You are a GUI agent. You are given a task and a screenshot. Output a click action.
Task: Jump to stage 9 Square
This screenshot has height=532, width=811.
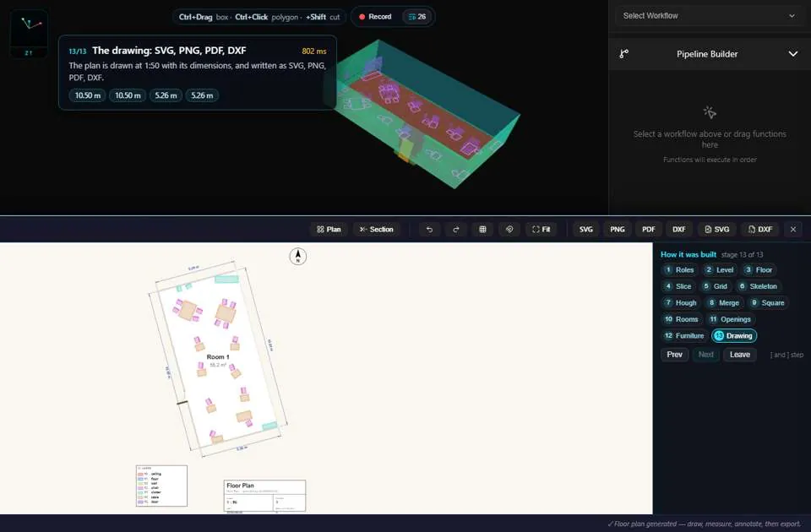point(768,302)
